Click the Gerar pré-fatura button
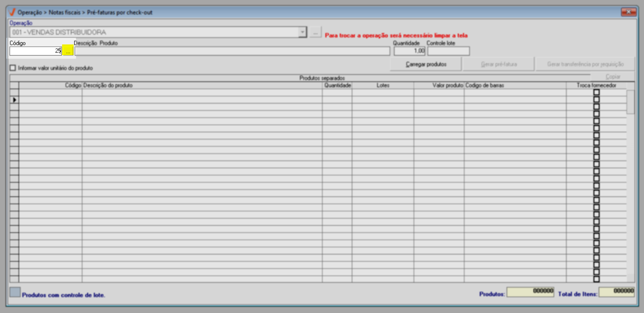Image resolution: width=644 pixels, height=313 pixels. [499, 64]
